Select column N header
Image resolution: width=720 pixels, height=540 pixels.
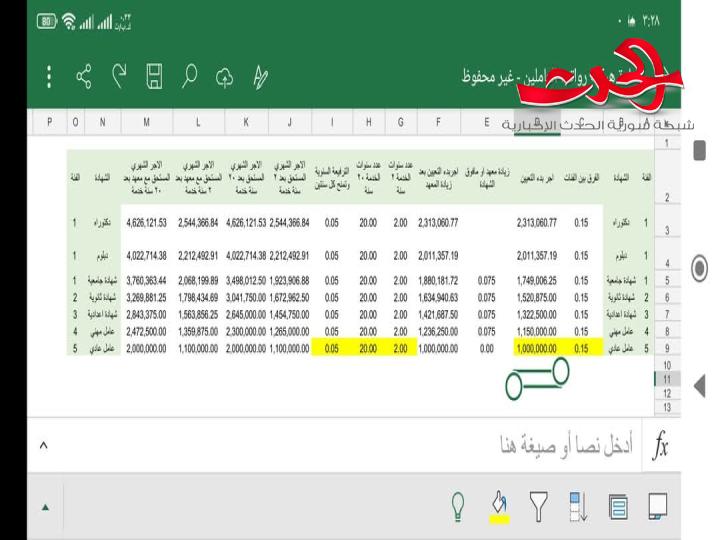tap(102, 122)
